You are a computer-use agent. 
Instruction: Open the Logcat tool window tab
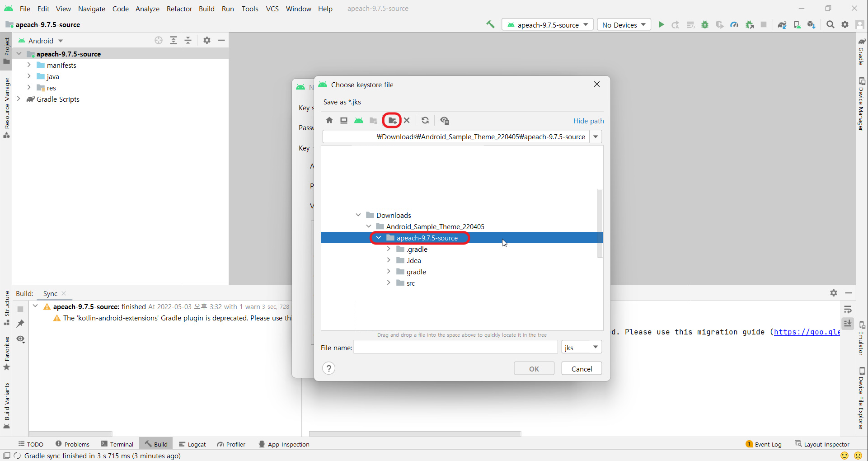192,444
